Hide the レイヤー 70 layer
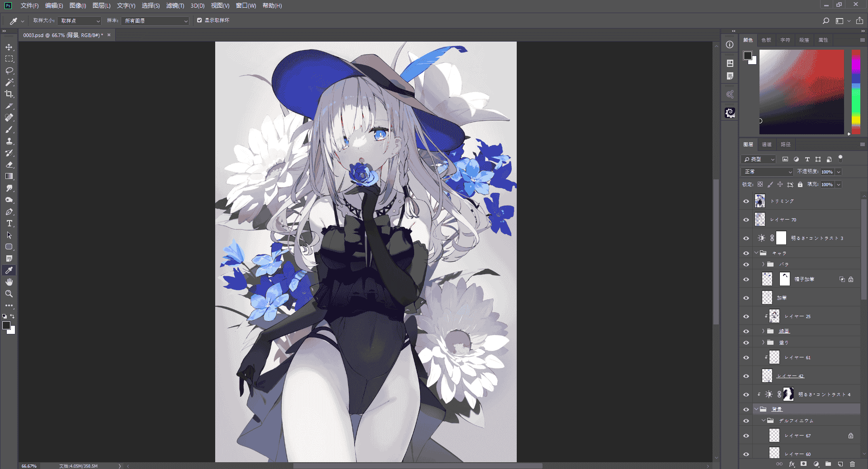 click(x=746, y=220)
